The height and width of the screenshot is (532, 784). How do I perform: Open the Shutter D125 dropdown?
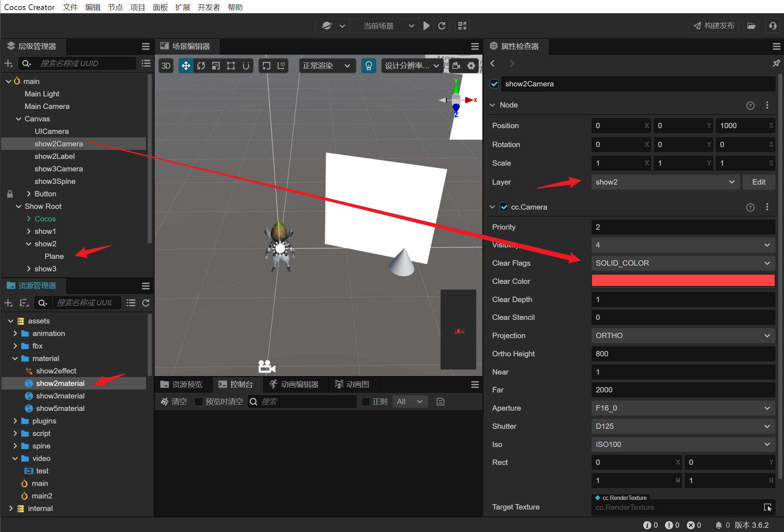click(x=683, y=426)
